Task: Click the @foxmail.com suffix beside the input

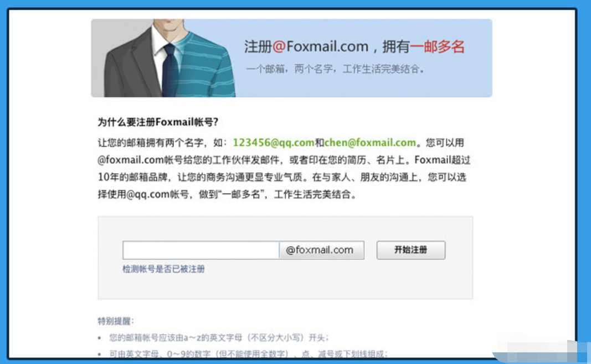Action: (x=320, y=250)
